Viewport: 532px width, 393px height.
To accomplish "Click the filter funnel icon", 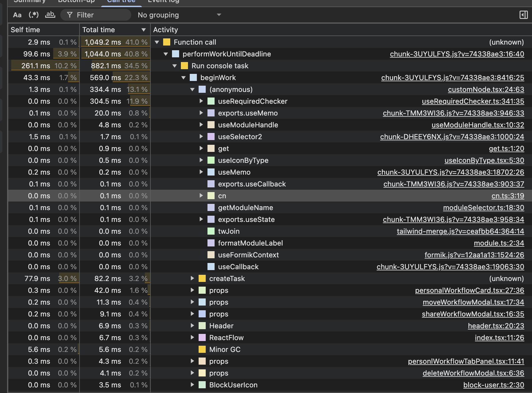I will (69, 15).
